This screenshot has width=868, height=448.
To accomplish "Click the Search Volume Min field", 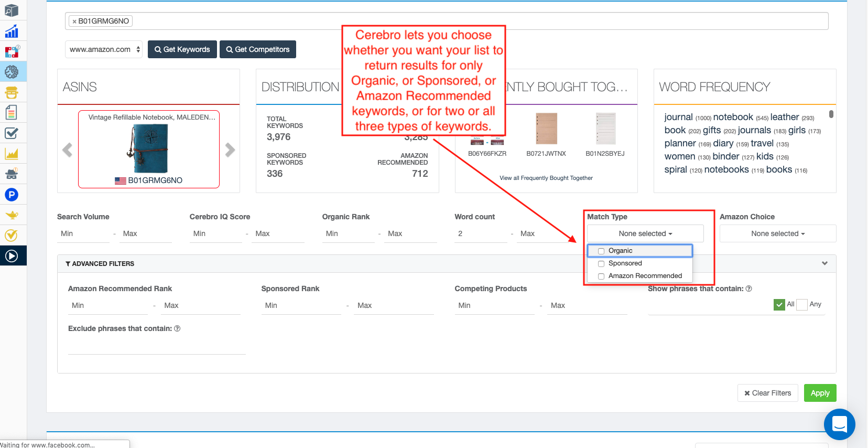I will pyautogui.click(x=84, y=233).
